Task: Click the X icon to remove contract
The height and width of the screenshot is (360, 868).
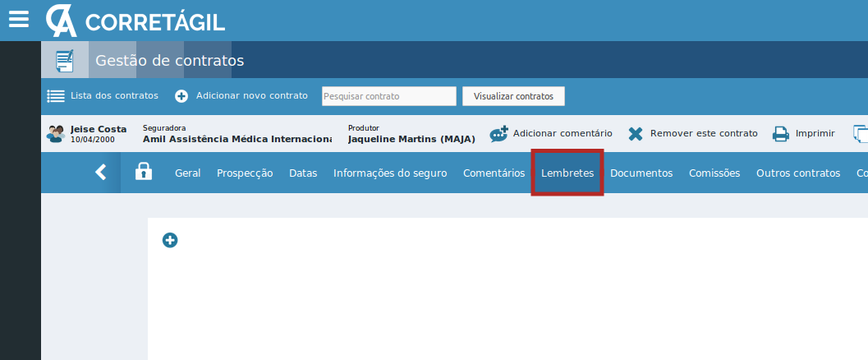Action: (636, 133)
